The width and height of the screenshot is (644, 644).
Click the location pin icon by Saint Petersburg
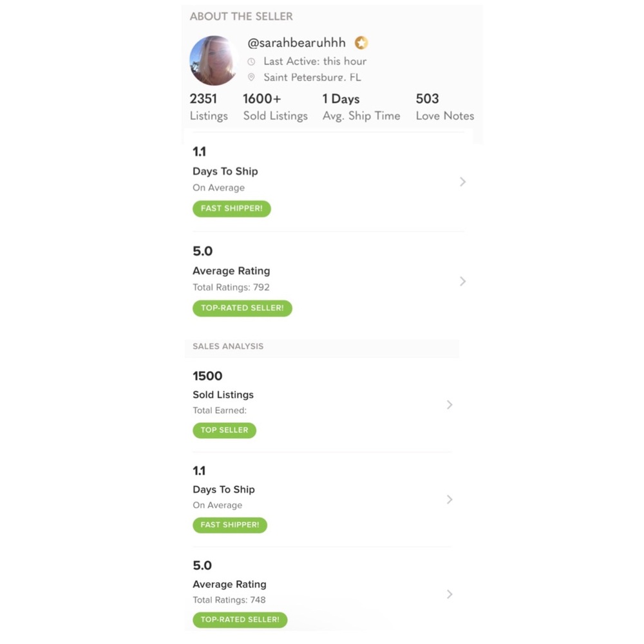click(x=251, y=77)
